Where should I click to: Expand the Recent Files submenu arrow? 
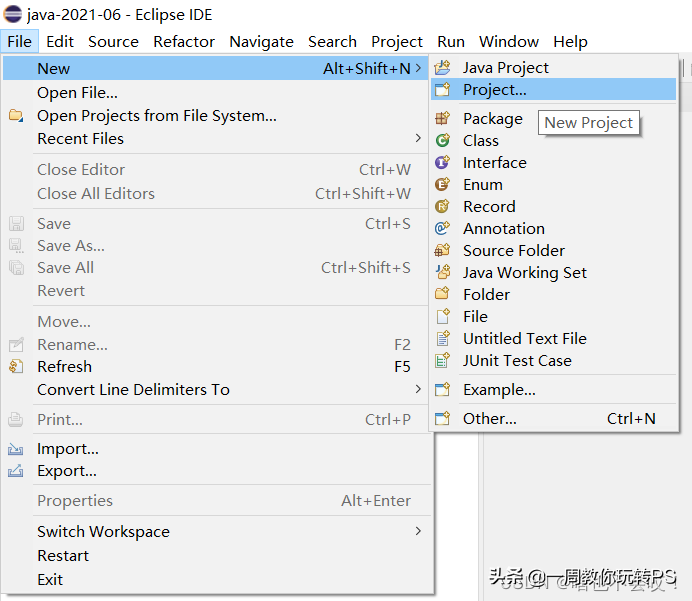[x=418, y=139]
